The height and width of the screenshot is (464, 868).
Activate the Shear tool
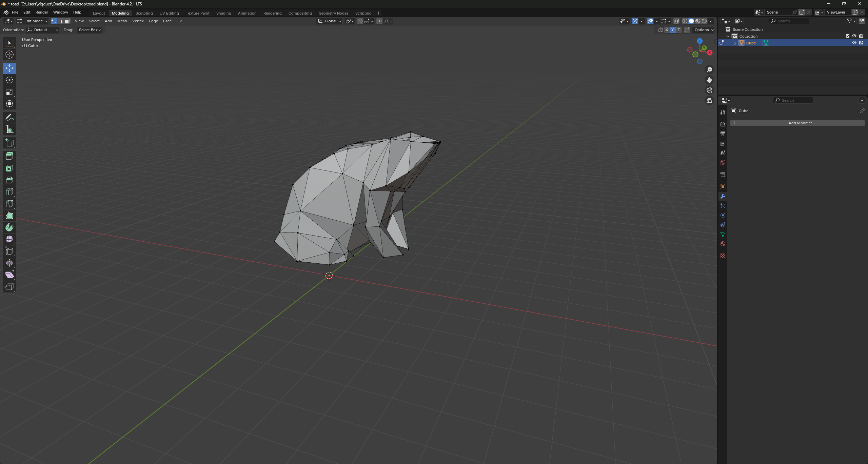[x=9, y=275]
